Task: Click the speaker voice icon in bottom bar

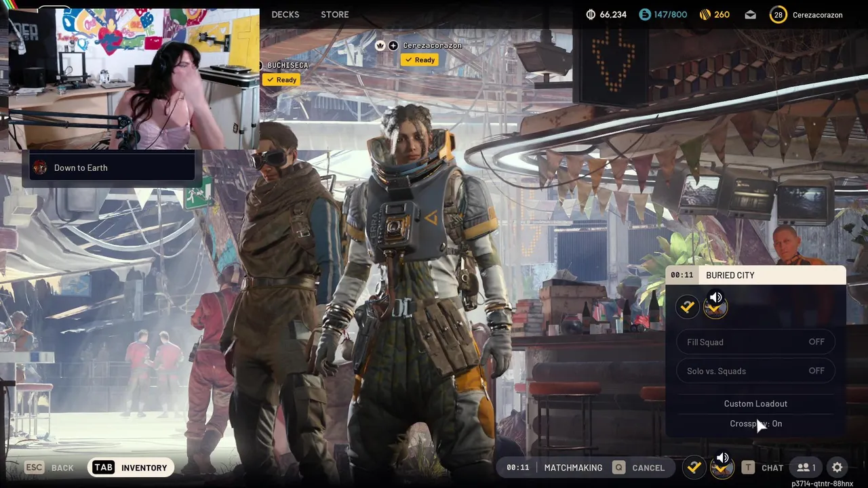Action: click(723, 457)
